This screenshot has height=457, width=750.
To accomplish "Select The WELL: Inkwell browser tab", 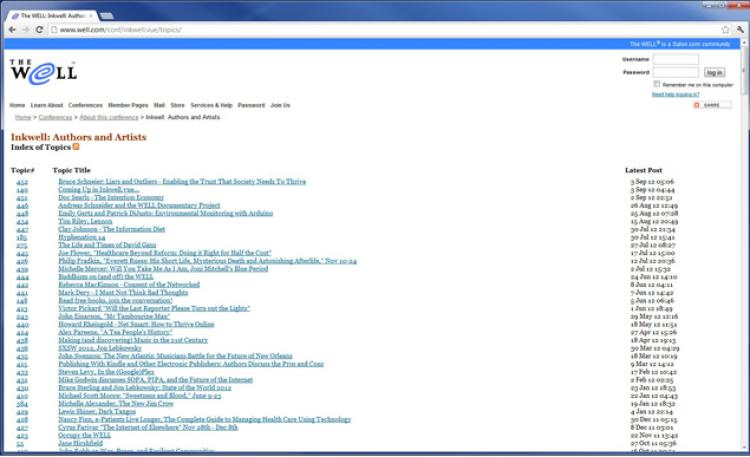I will (x=53, y=16).
